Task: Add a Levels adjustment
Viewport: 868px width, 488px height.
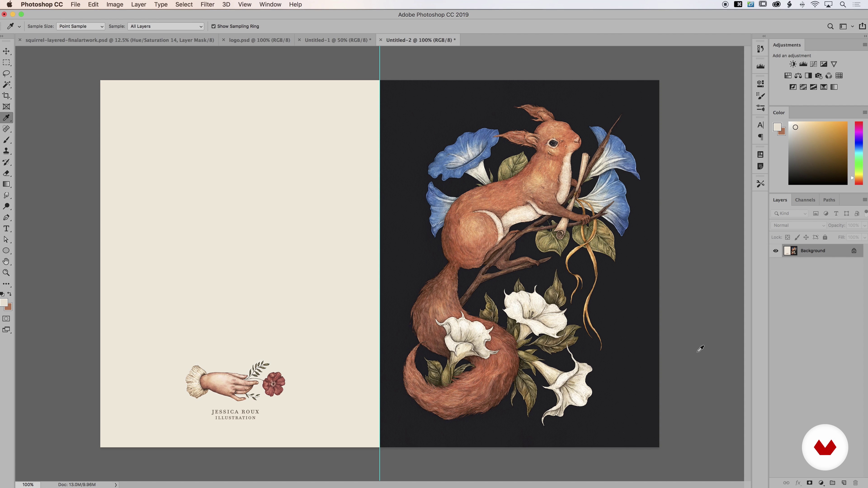Action: pyautogui.click(x=803, y=64)
